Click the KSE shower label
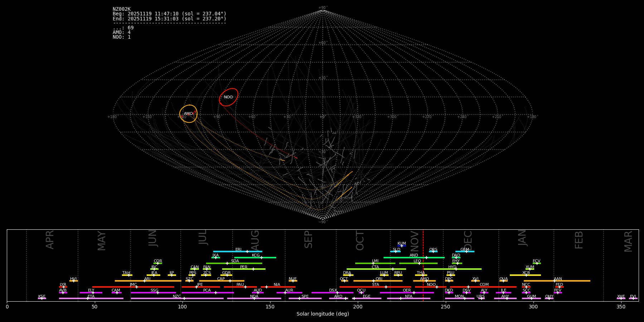Viewport: 644px width, 322px height. (42, 297)
